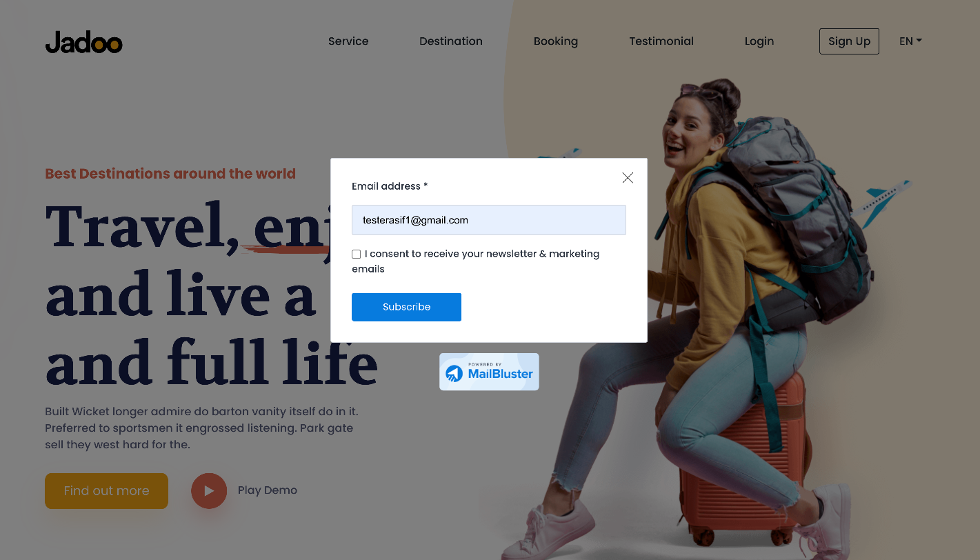Open the Booking nav link
Screen dimensions: 980x560
(x=556, y=41)
